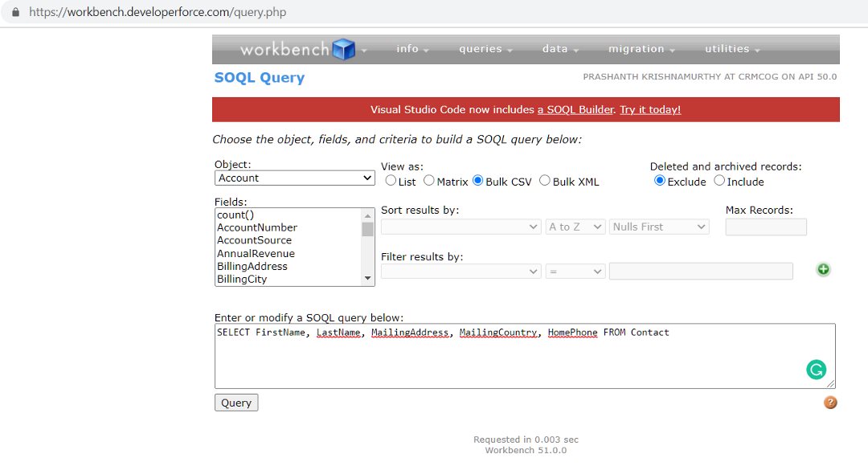
Task: Choose Exclude deleted and archived records
Action: pyautogui.click(x=659, y=181)
